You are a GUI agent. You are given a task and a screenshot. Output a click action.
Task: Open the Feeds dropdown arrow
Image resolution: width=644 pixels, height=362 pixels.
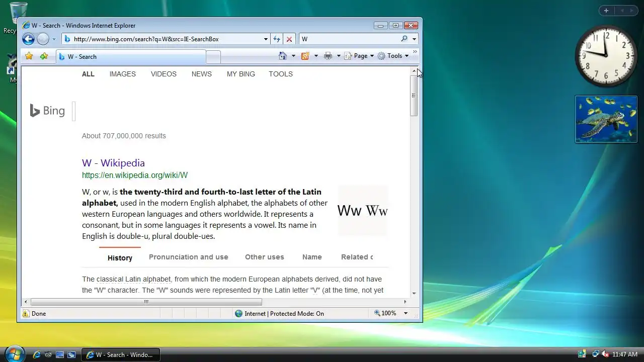(x=316, y=56)
